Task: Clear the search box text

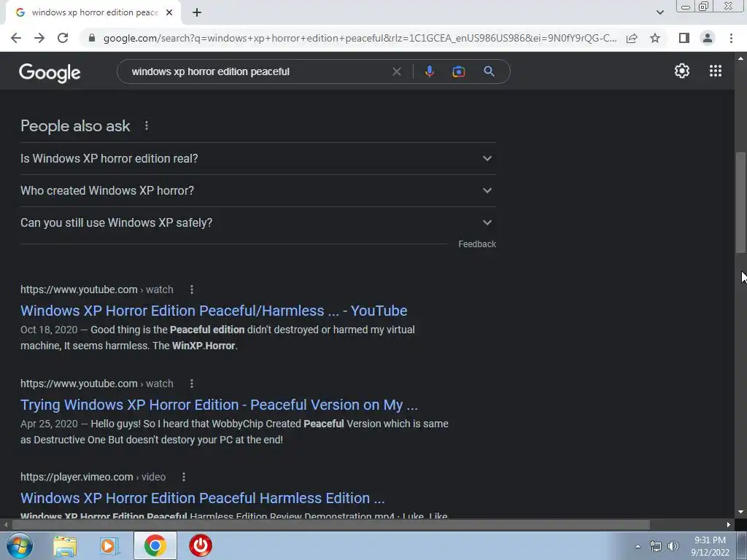Action: click(396, 71)
